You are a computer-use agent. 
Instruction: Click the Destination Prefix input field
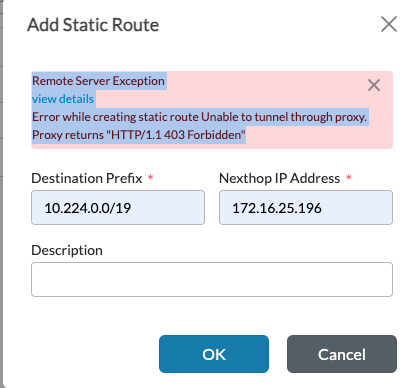118,208
